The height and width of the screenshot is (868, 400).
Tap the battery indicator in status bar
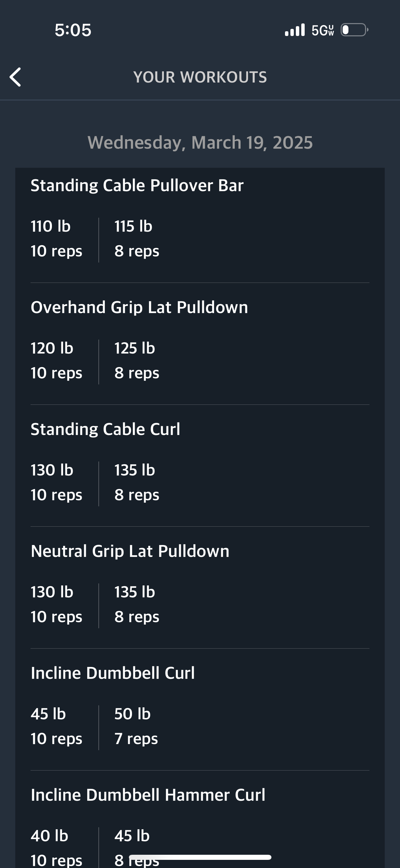(355, 30)
